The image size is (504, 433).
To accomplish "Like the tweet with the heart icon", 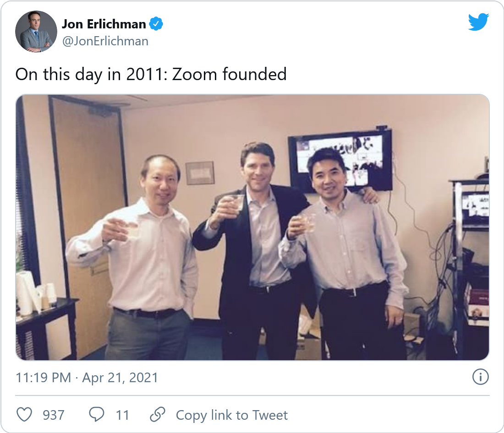I will (x=24, y=415).
